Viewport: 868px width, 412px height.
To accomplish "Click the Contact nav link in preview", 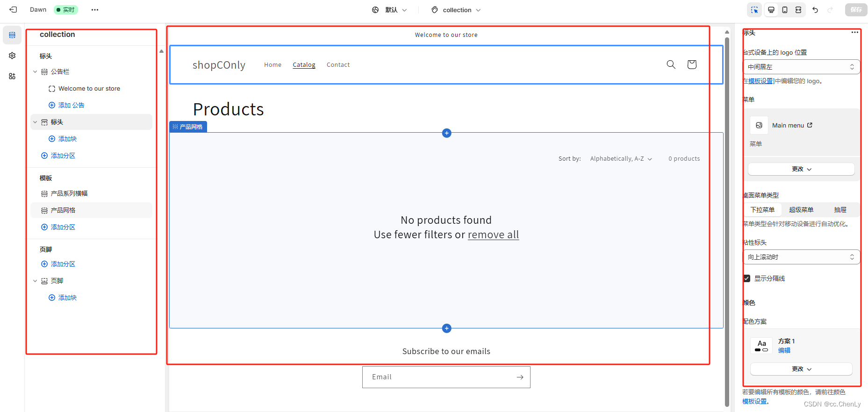I will pyautogui.click(x=338, y=65).
